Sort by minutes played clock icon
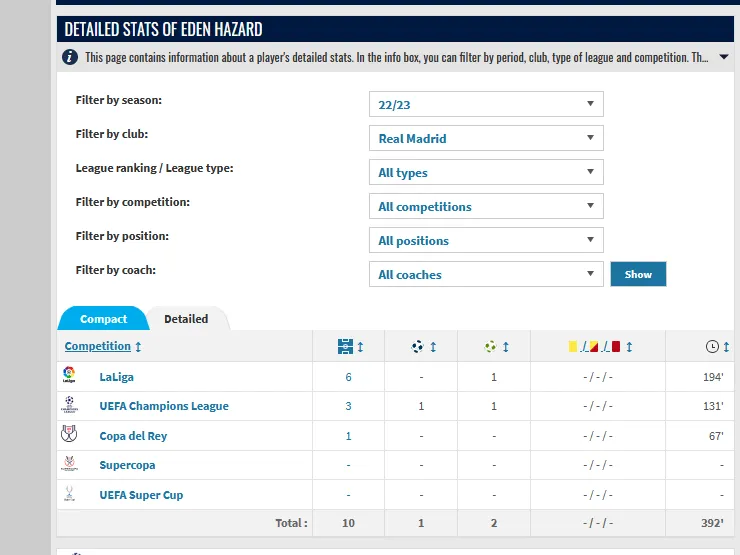Screen dimensions: 740x555 [x=712, y=347]
